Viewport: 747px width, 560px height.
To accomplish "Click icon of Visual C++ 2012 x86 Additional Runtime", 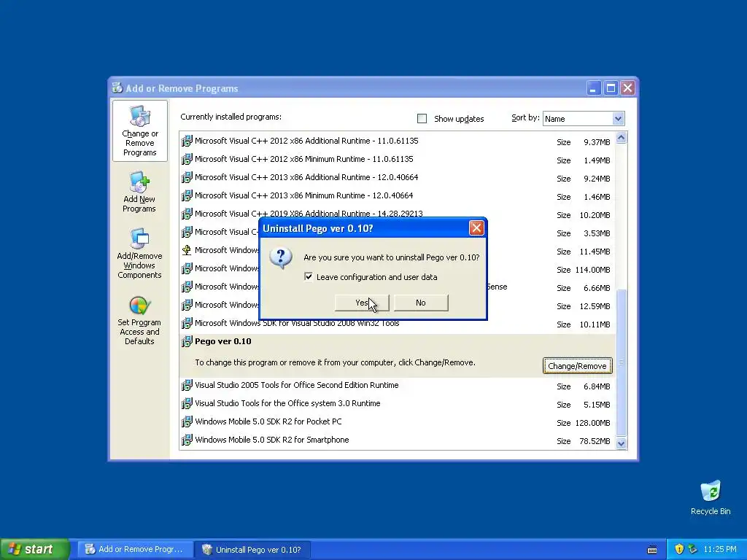I will (187, 141).
